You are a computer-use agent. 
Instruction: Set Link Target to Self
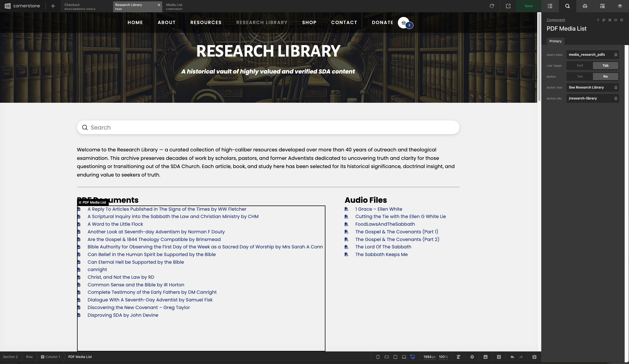[x=580, y=66]
